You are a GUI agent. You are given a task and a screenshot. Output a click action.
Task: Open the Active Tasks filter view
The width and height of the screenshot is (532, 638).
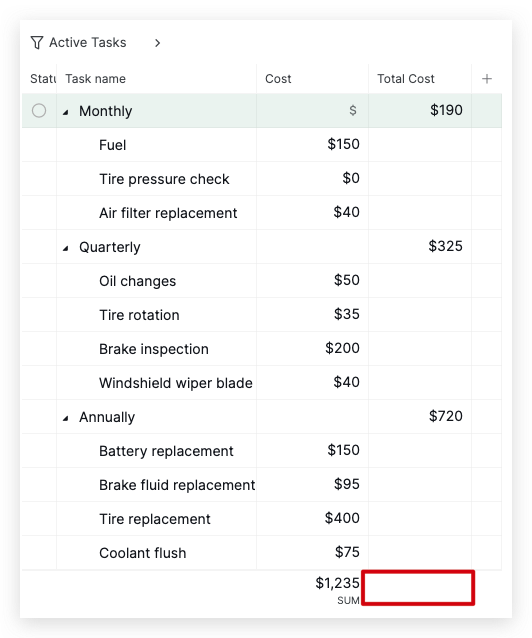coord(88,42)
